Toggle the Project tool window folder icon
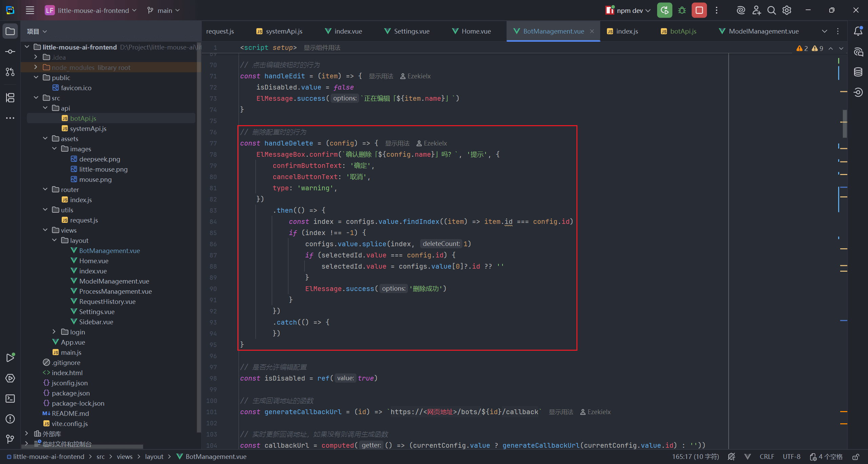 pos(10,31)
